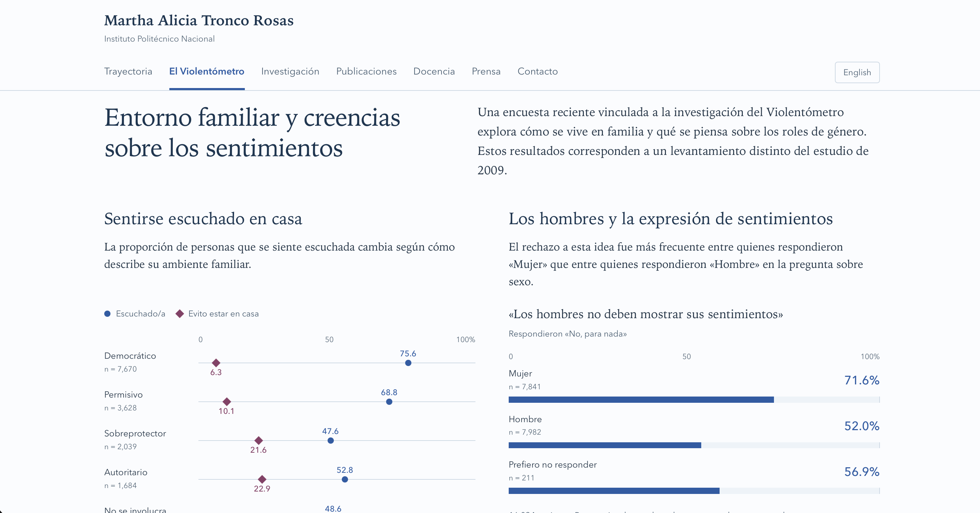Click 'Entorno familiar y creencias' main heading
Viewport: 980px width, 513px height.
[252, 132]
